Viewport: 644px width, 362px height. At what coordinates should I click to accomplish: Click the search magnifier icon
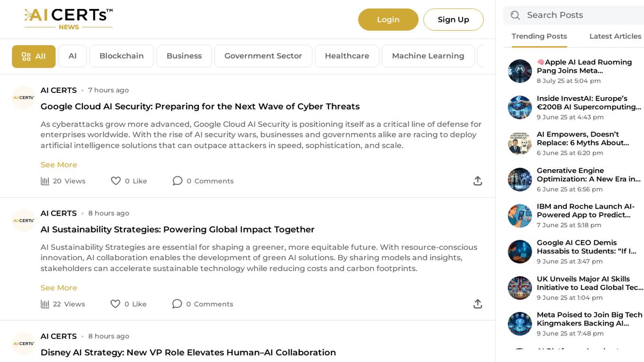(515, 15)
